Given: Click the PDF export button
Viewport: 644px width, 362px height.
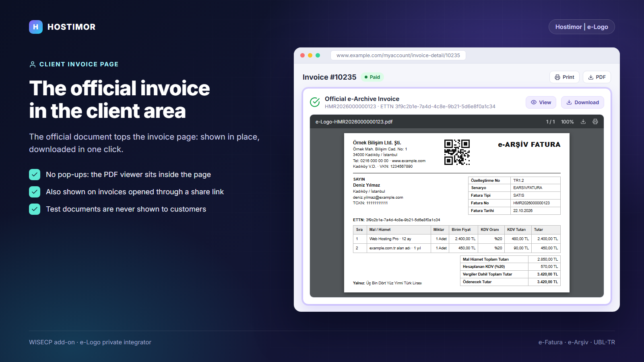Looking at the screenshot, I should pos(597,77).
